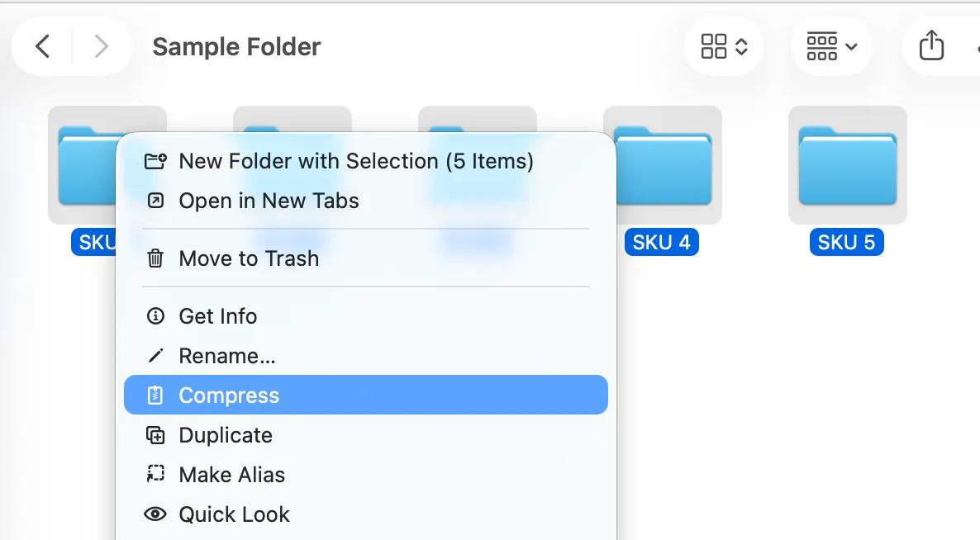Screen dimensions: 980x540
Task: Click the forward navigation arrow
Action: coord(101,46)
